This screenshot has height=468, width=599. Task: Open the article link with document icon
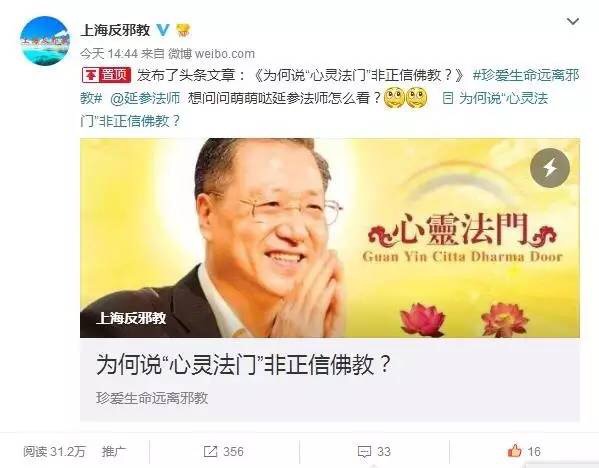[495, 98]
